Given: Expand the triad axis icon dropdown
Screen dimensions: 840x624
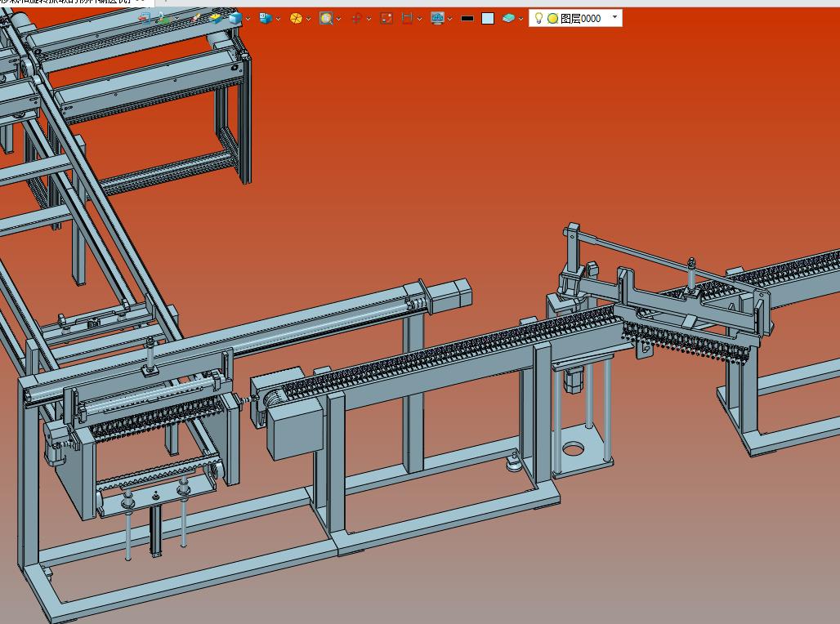Looking at the screenshot, I should point(176,19).
